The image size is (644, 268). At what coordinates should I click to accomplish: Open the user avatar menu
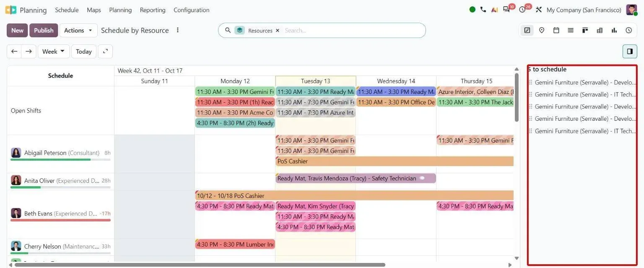pos(631,10)
